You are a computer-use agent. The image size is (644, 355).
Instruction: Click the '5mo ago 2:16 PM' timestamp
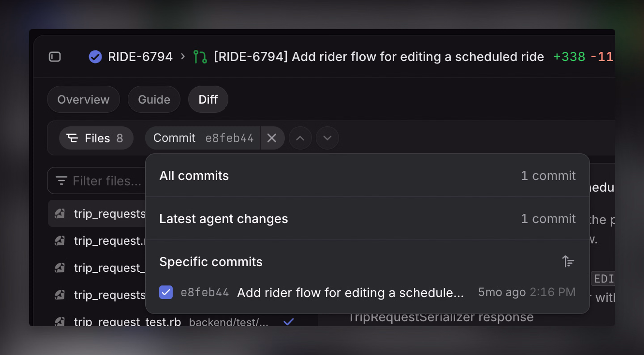[527, 292]
